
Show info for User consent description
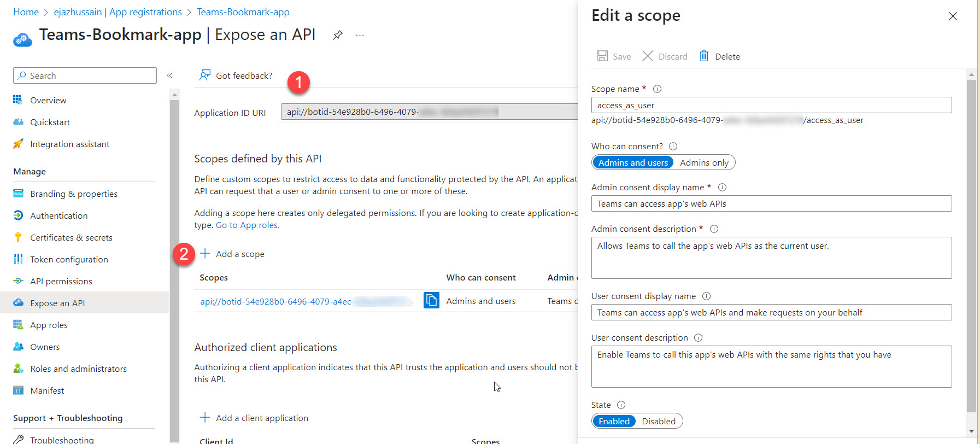pyautogui.click(x=698, y=337)
